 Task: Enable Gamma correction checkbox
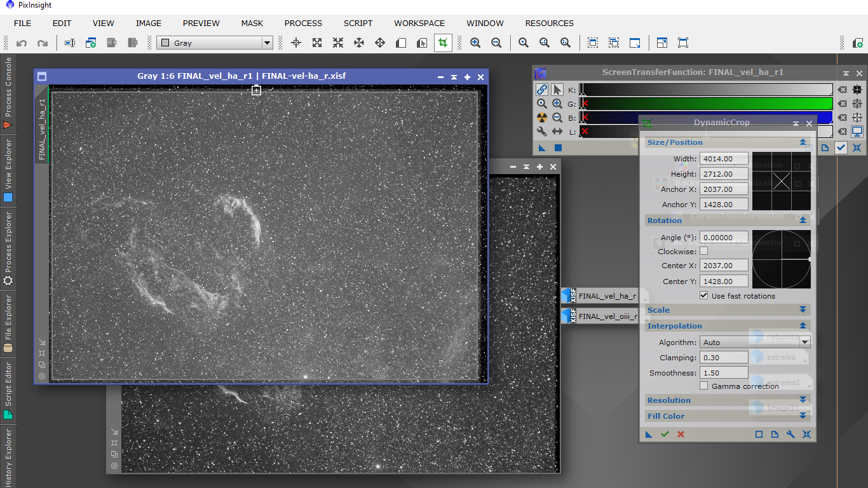click(703, 386)
